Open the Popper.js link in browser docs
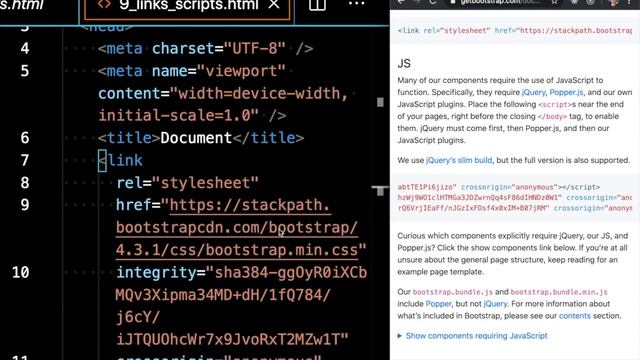 (x=566, y=92)
